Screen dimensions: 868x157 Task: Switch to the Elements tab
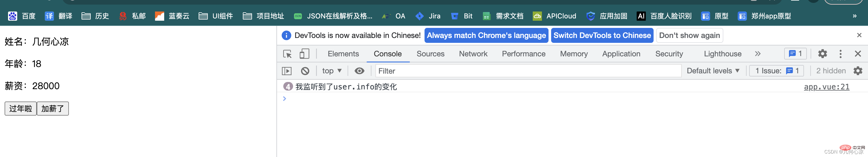point(343,54)
